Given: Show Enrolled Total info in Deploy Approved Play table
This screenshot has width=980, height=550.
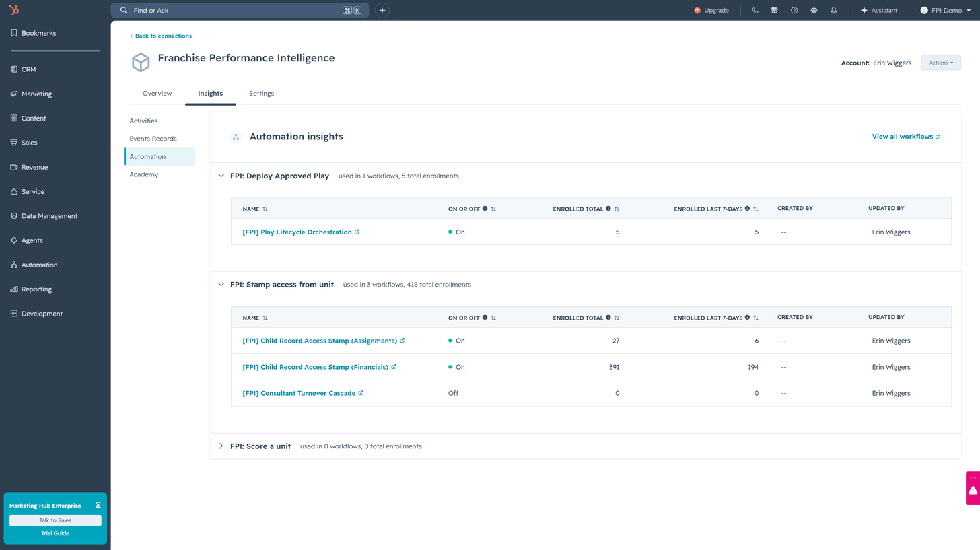Looking at the screenshot, I should pyautogui.click(x=608, y=209).
